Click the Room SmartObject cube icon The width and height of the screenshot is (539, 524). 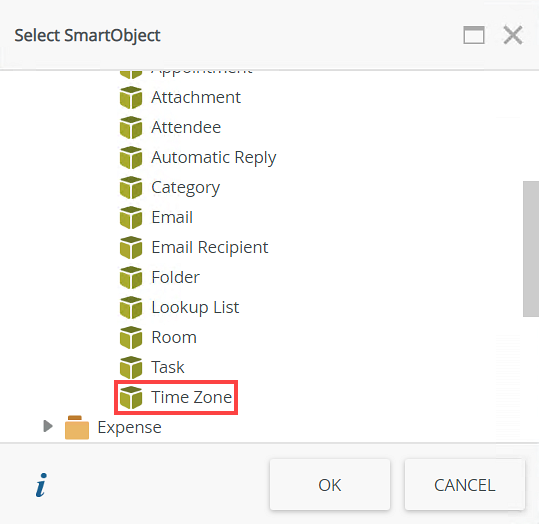(x=131, y=337)
